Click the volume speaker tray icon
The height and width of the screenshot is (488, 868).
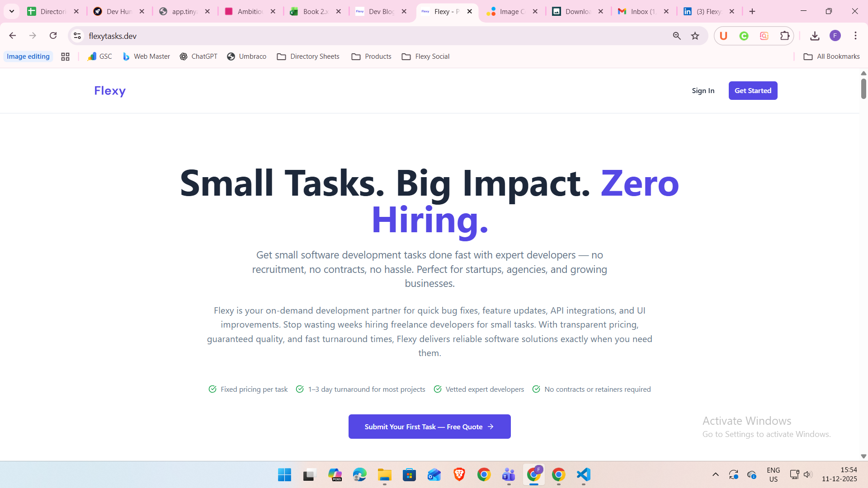808,474
